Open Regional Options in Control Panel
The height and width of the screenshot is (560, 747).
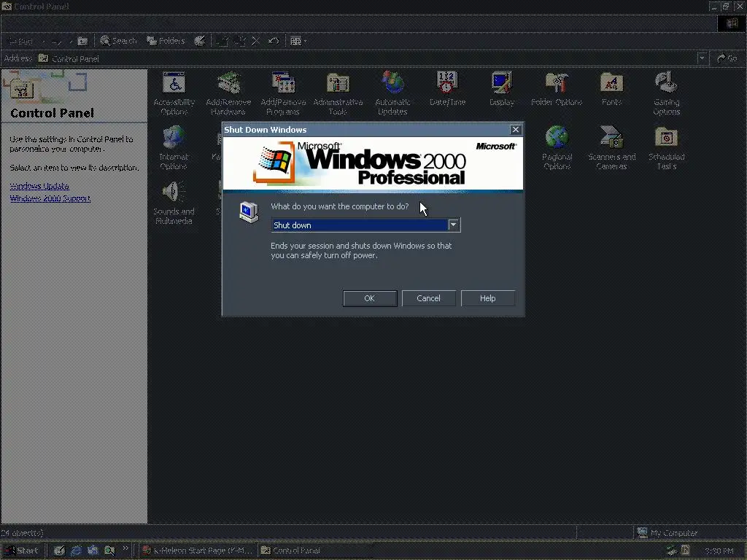557,148
